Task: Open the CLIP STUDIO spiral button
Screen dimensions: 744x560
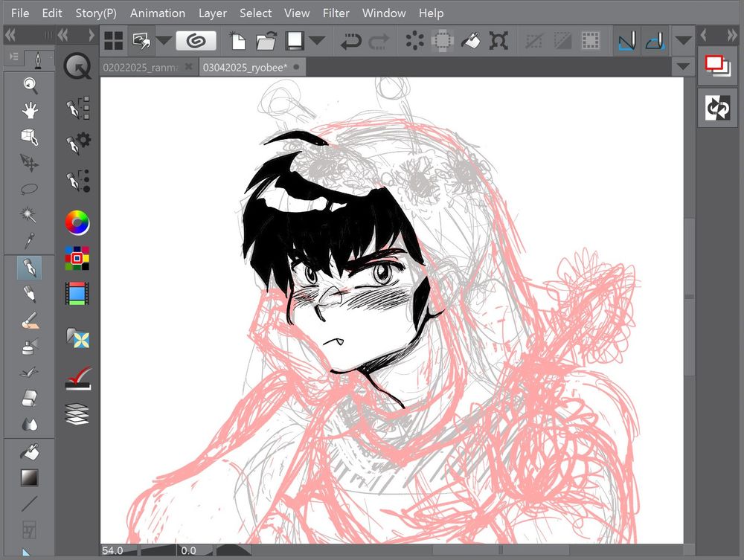Action: (196, 41)
